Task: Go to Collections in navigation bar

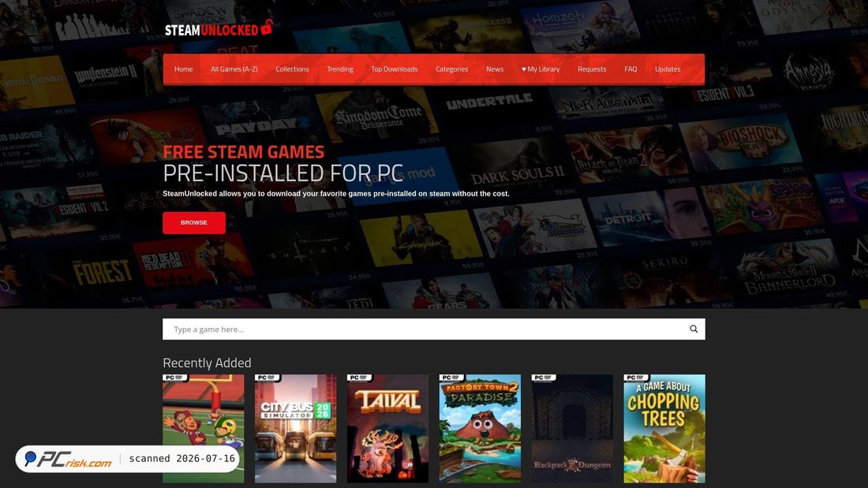Action: click(x=292, y=69)
